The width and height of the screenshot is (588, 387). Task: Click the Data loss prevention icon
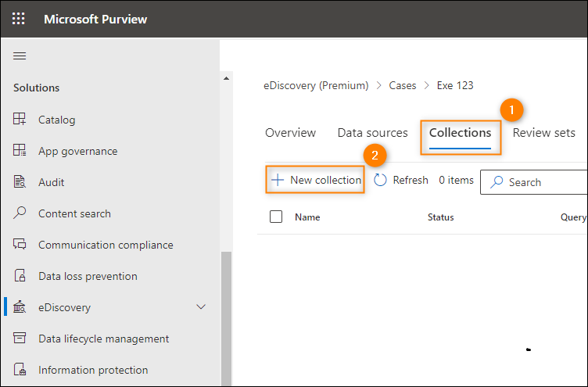pyautogui.click(x=20, y=275)
